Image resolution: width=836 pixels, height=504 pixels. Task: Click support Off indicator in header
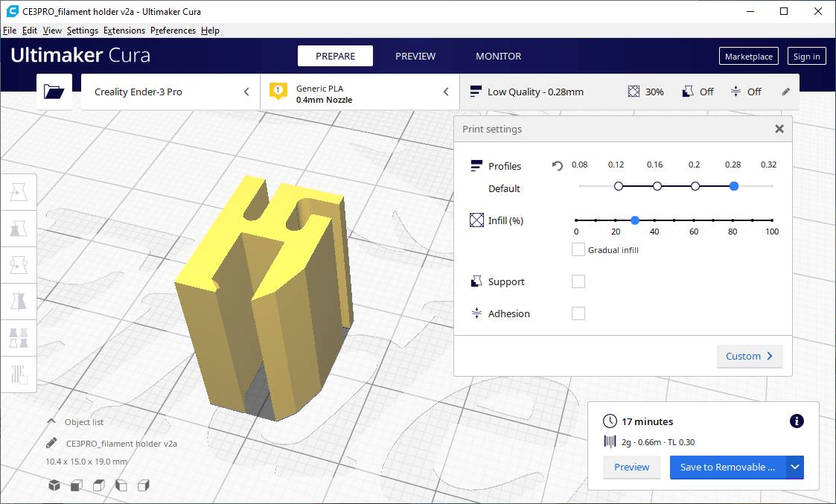698,92
